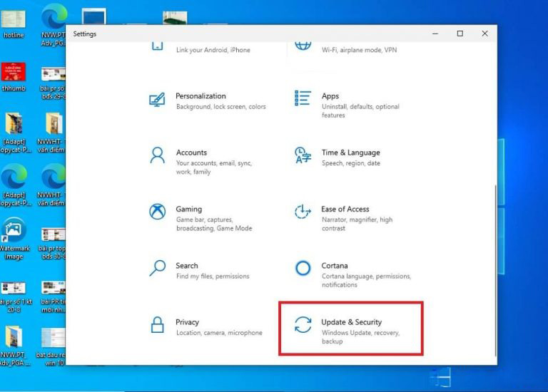Select the Time & Language icon
This screenshot has height=392, width=548.
303,155
